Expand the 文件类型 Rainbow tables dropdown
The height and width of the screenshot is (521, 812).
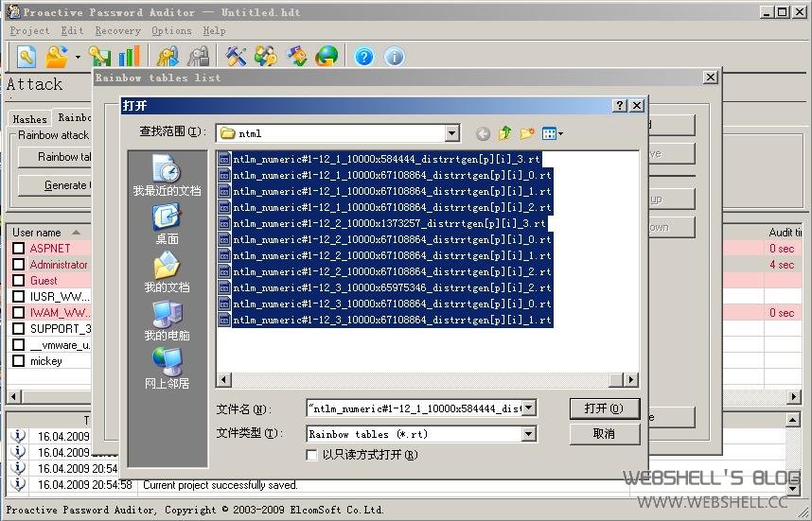click(x=528, y=434)
